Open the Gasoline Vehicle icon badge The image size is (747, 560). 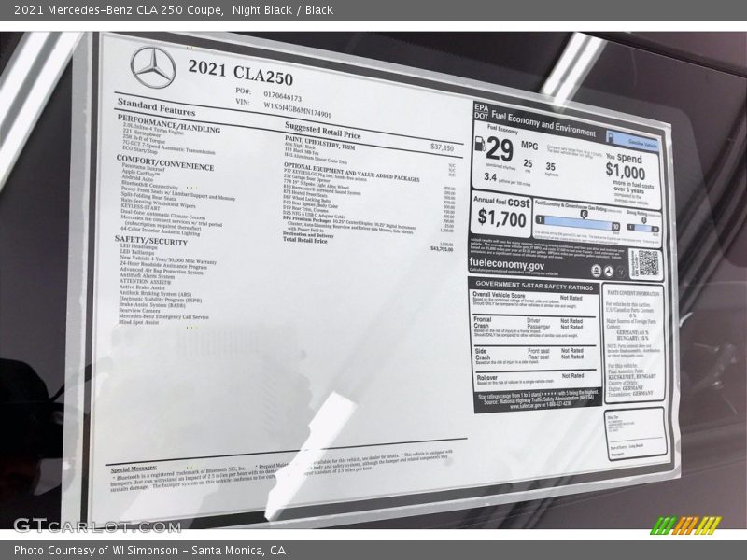612,137
